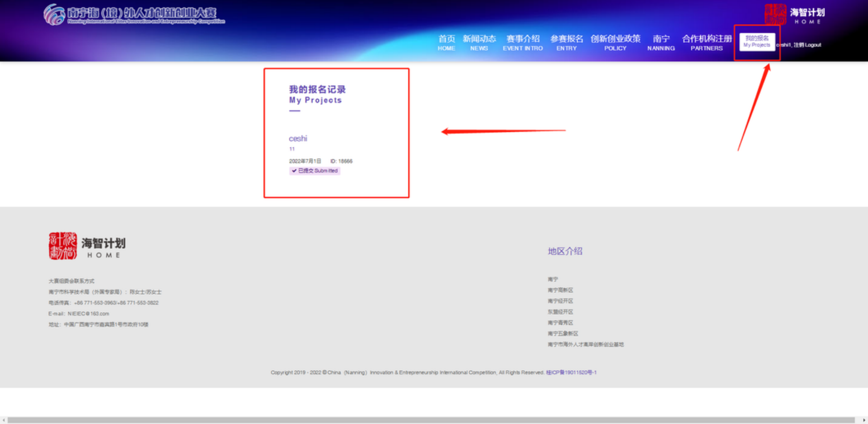
Task: Select 参赛报名 ENTRY menu item
Action: point(566,42)
